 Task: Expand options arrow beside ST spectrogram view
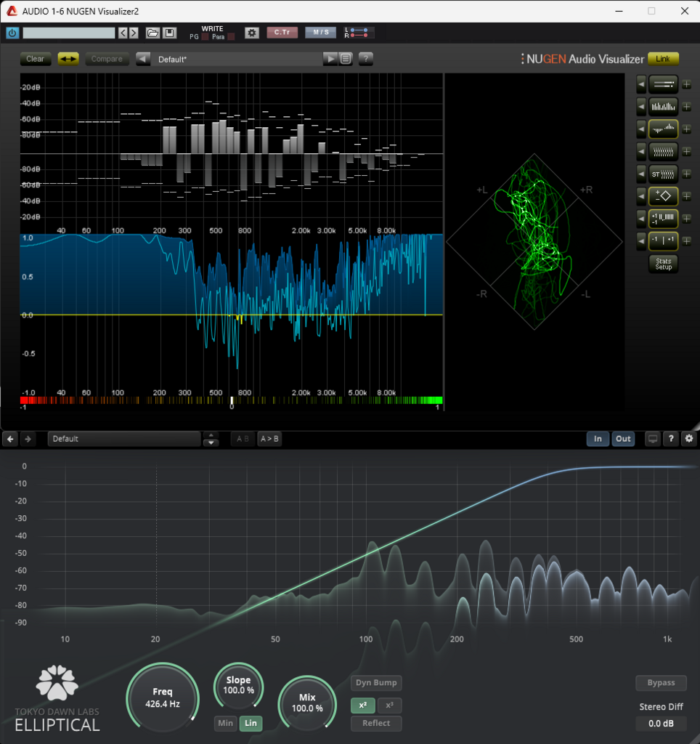pyautogui.click(x=641, y=174)
